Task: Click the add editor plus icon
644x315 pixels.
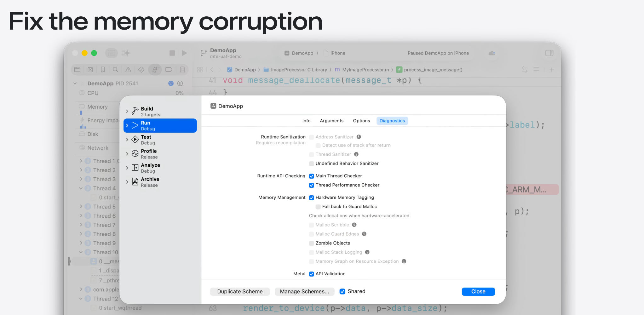Action: 552,70
